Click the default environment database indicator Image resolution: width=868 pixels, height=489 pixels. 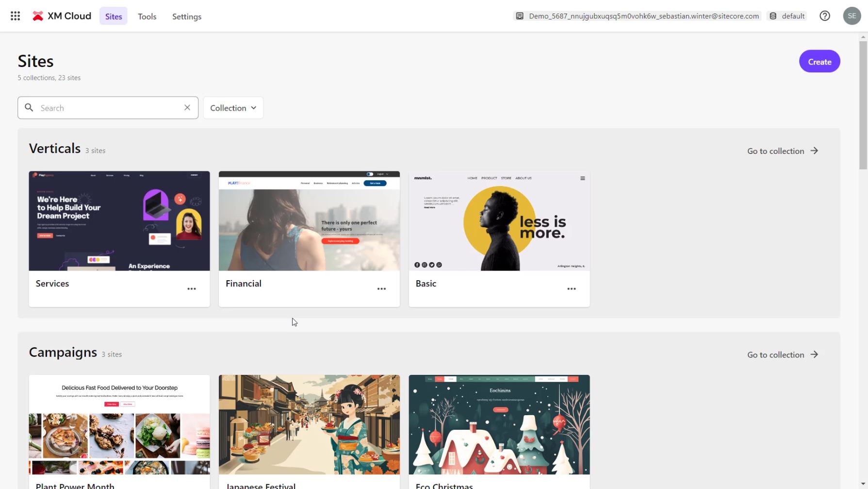click(x=787, y=16)
